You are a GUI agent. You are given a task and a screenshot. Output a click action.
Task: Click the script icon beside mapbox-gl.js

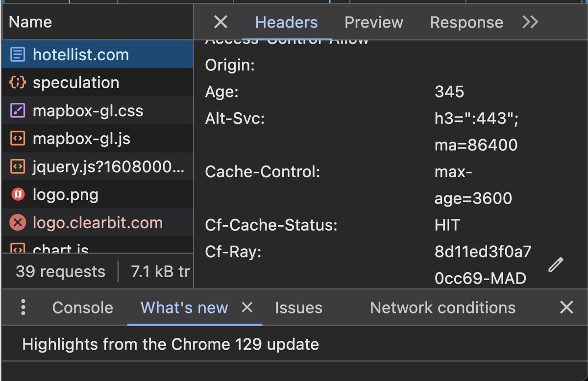point(18,138)
